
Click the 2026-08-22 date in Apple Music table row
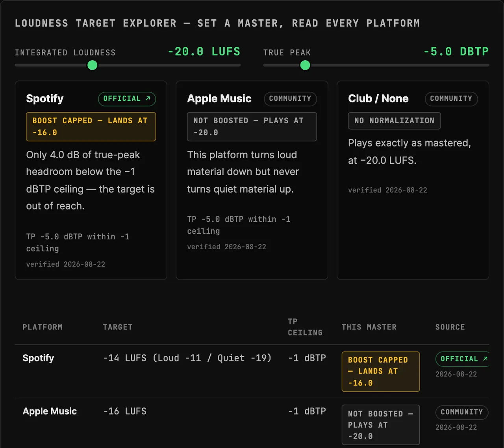(456, 428)
